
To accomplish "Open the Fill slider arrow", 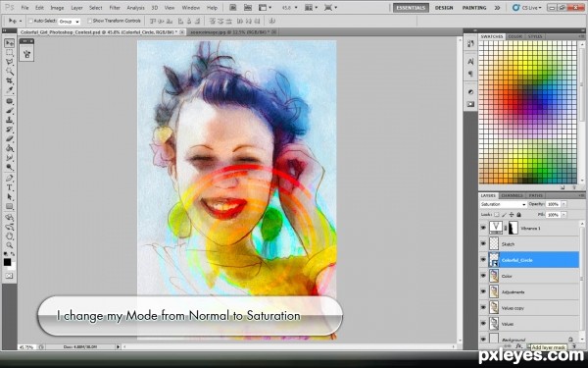I will (x=563, y=215).
